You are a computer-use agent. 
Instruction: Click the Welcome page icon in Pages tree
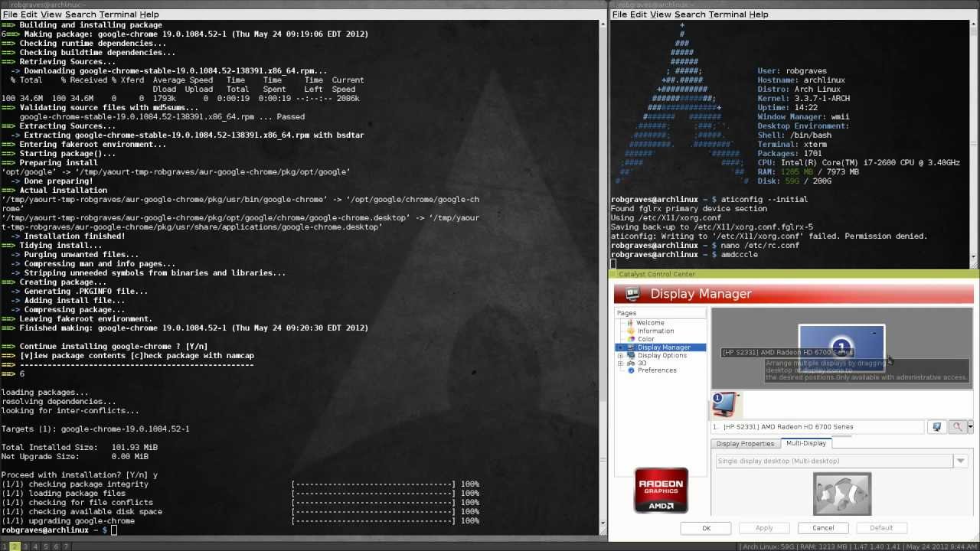(x=631, y=323)
